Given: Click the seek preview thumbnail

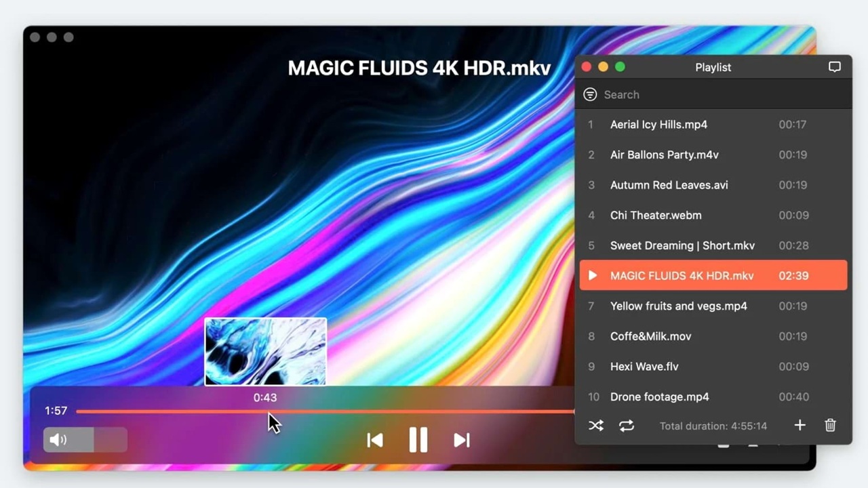Looking at the screenshot, I should [x=265, y=351].
